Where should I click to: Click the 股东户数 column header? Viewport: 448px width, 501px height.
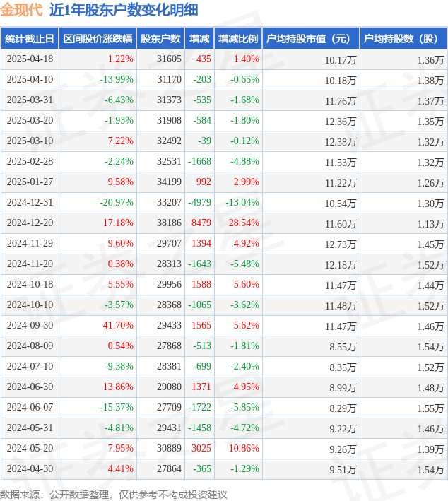160,39
